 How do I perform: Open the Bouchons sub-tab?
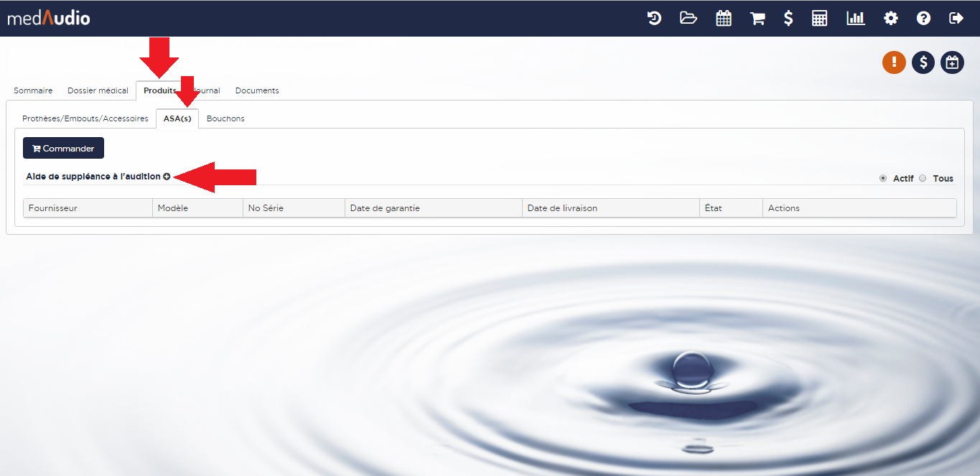tap(225, 118)
